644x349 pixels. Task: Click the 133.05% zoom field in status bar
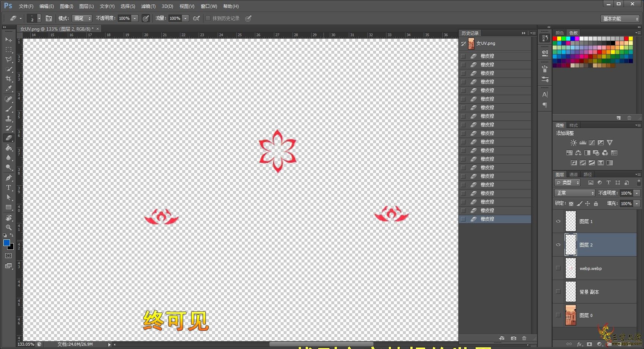click(x=26, y=344)
